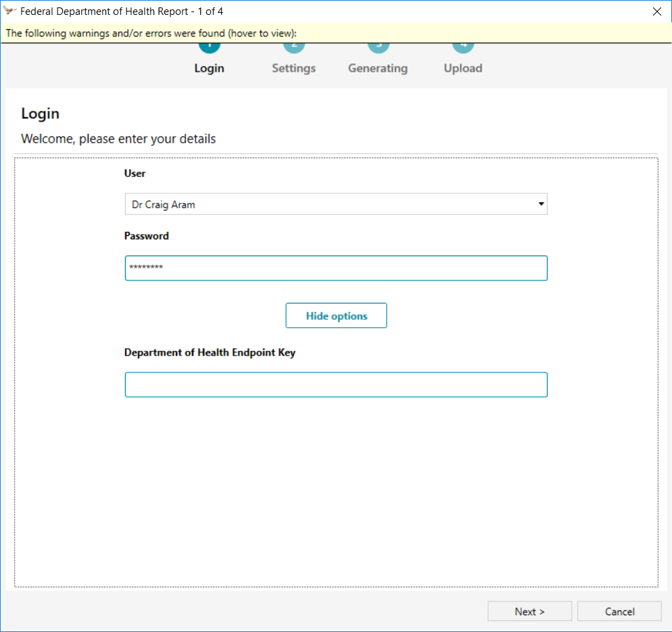The width and height of the screenshot is (672, 632).
Task: Click the step 3 circle above Generating
Action: (379, 47)
